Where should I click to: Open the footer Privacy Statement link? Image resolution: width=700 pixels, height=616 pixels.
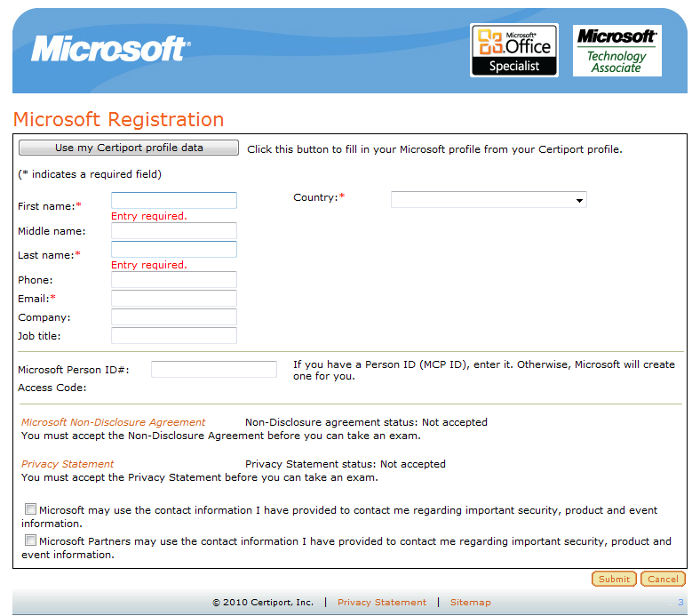(382, 602)
